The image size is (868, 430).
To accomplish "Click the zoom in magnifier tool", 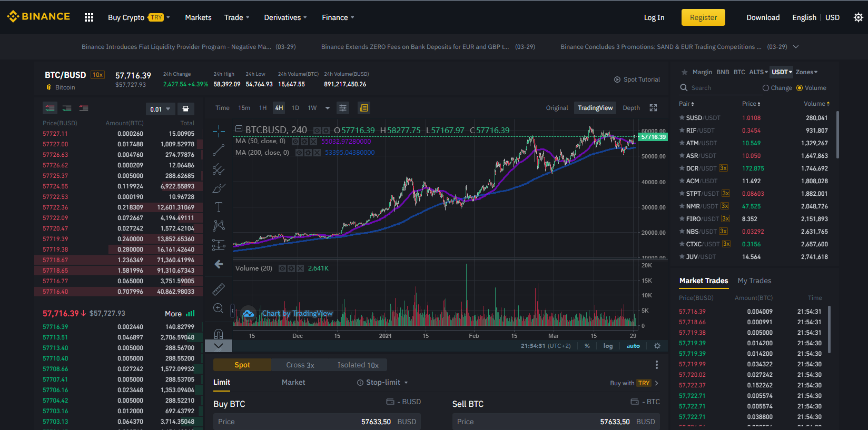I will (219, 308).
